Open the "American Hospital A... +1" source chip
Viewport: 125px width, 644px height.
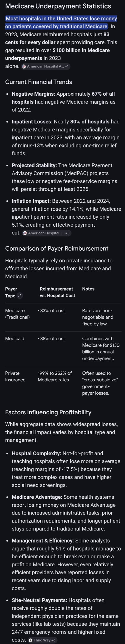coord(45,66)
